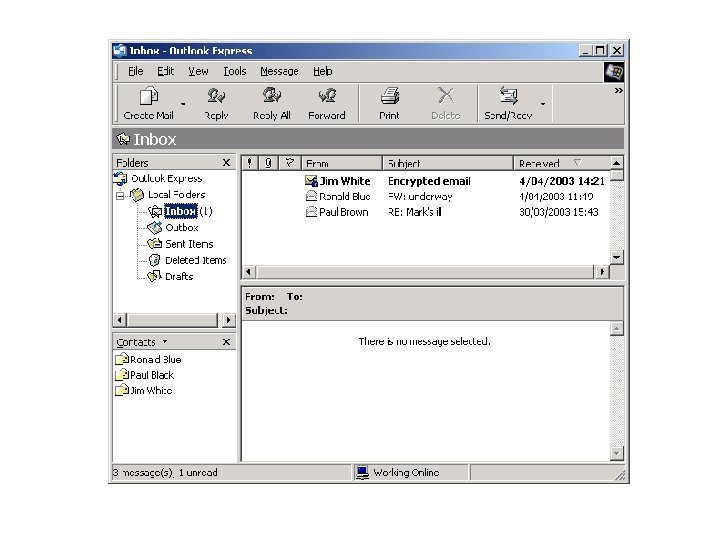This screenshot has width=720, height=540.
Task: Click the Reply toolbar button
Action: click(x=216, y=104)
